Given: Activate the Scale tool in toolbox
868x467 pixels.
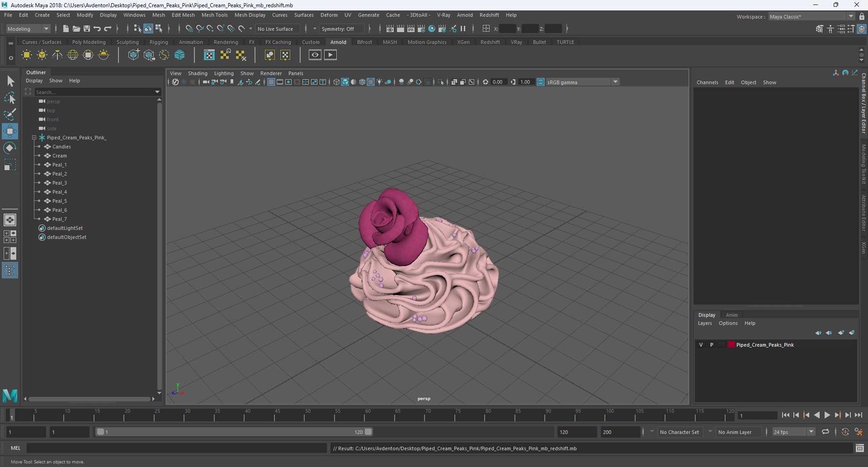Looking at the screenshot, I should pyautogui.click(x=10, y=165).
